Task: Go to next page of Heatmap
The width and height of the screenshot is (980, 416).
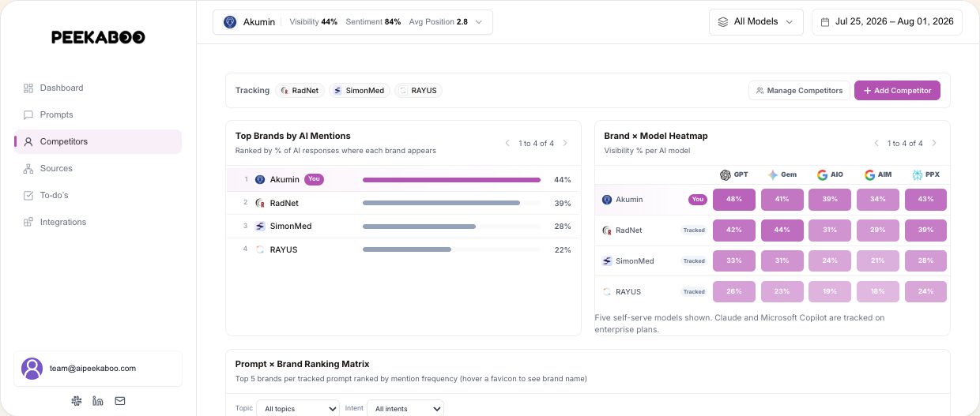Action: (934, 143)
